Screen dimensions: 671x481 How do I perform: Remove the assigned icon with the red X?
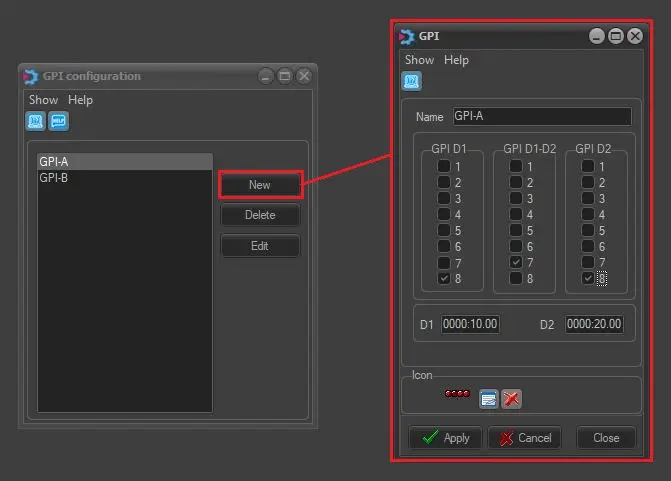point(512,398)
